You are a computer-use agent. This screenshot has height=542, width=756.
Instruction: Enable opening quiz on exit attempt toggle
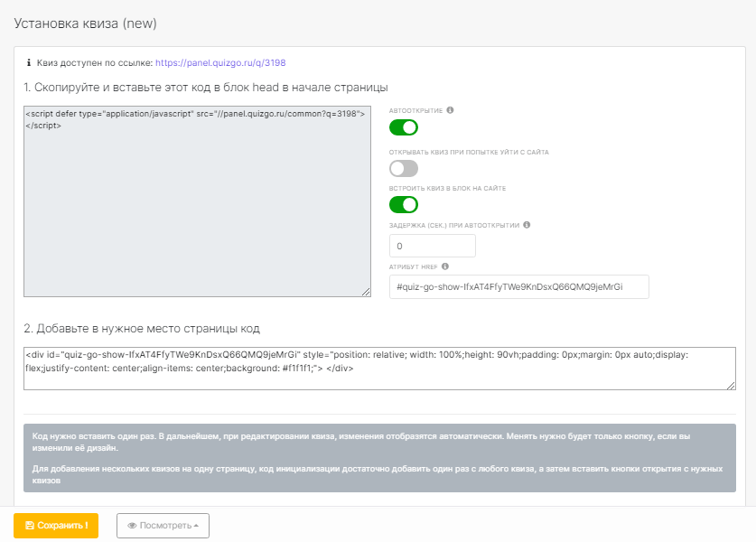[404, 169]
